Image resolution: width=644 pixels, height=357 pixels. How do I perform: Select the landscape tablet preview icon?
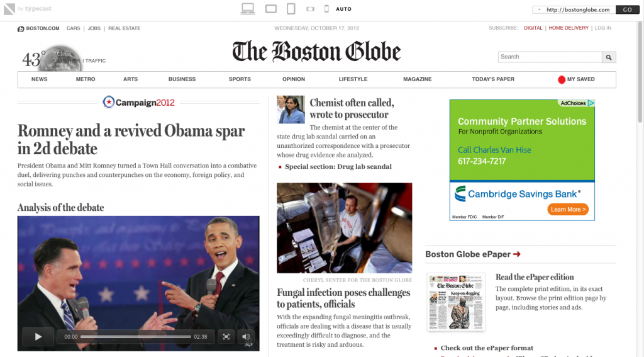point(271,9)
